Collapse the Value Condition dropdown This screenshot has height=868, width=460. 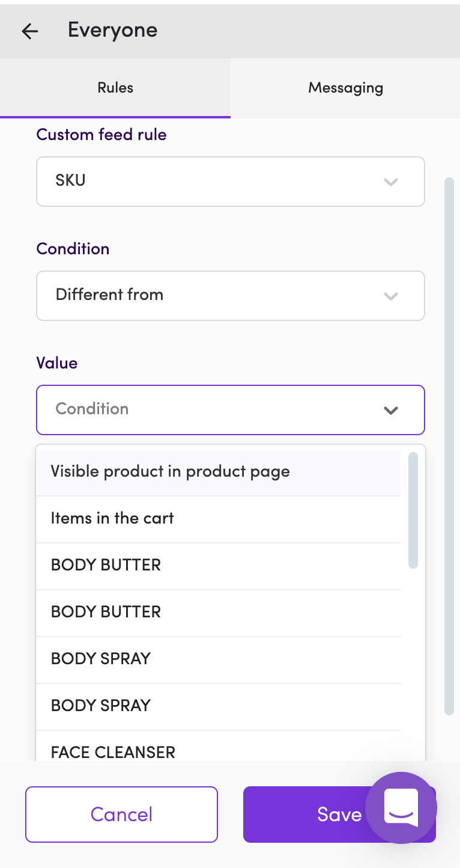(230, 409)
